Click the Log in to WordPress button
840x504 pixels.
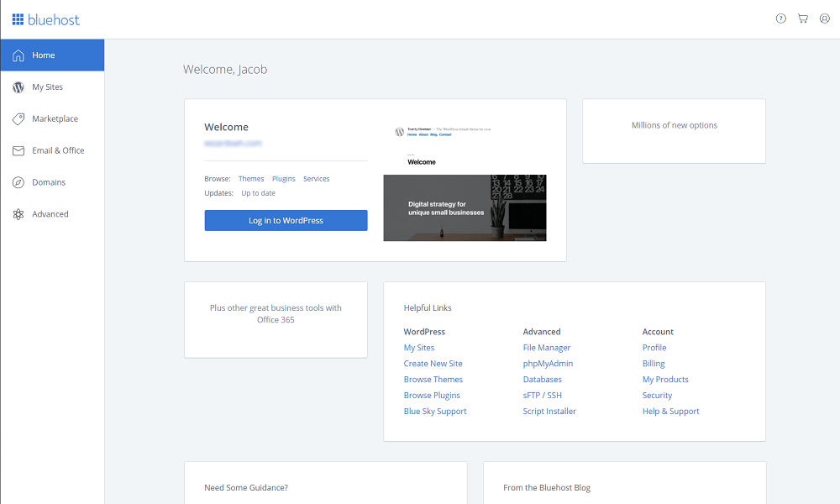click(x=286, y=221)
